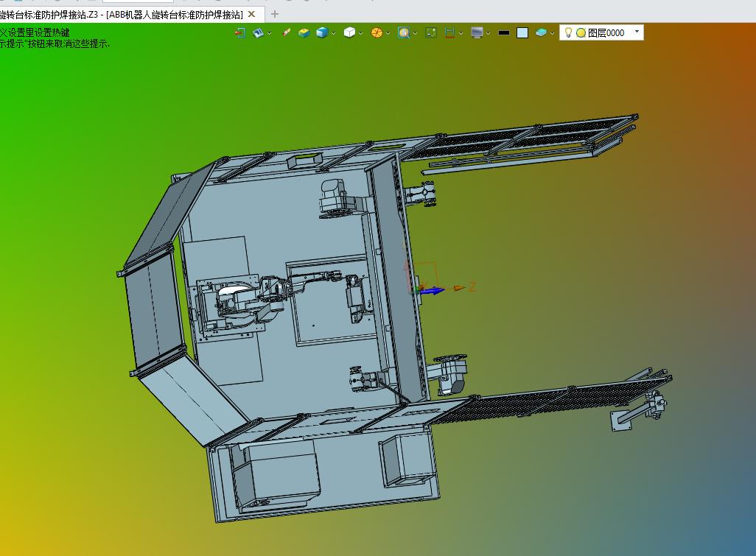Pick the light blue face color swatch
756x556 pixels.
tap(522, 32)
